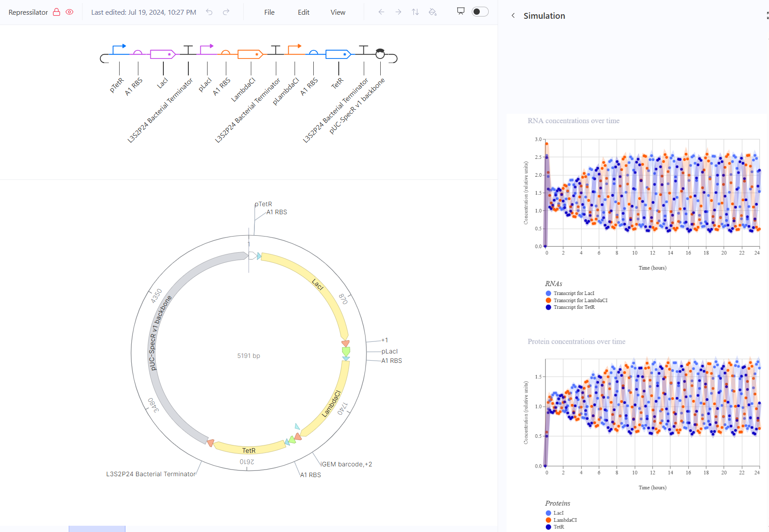
Task: Click the up-down swap arrows icon
Action: click(415, 12)
